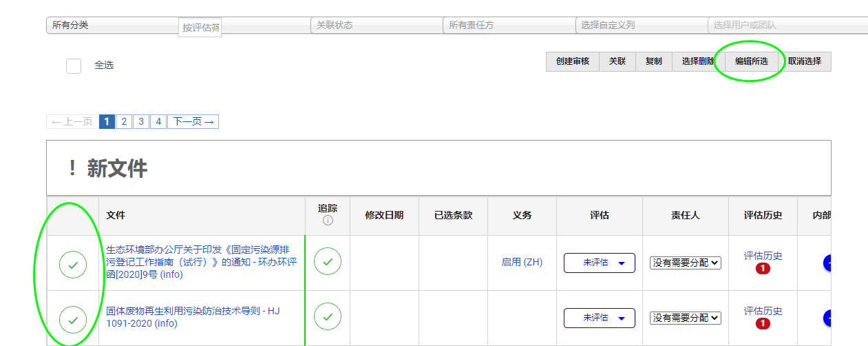Click the info icon under 追踪 header

click(328, 221)
